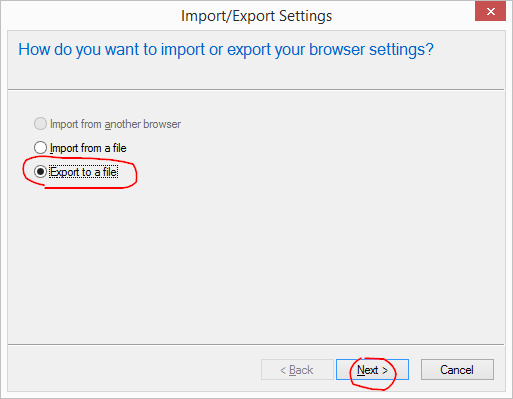The height and width of the screenshot is (399, 513).
Task: Click the '<' arrow on the Back button
Action: [283, 370]
